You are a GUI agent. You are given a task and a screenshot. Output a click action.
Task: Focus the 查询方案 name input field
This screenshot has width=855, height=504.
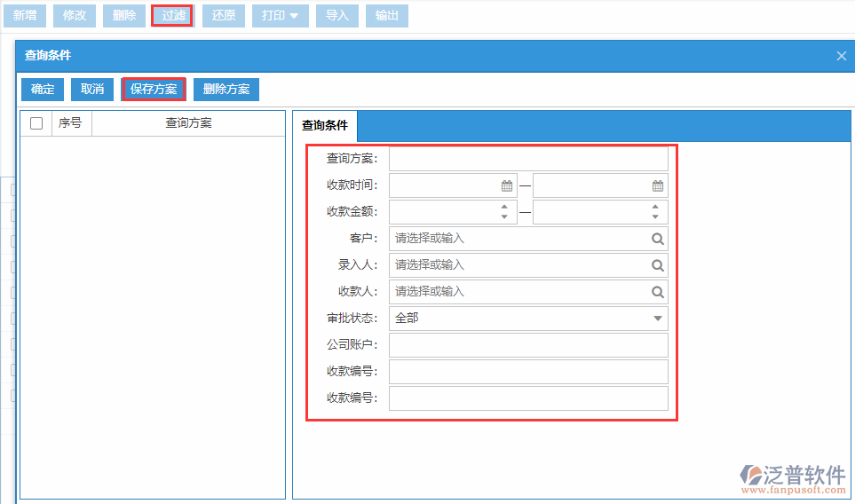pyautogui.click(x=528, y=159)
